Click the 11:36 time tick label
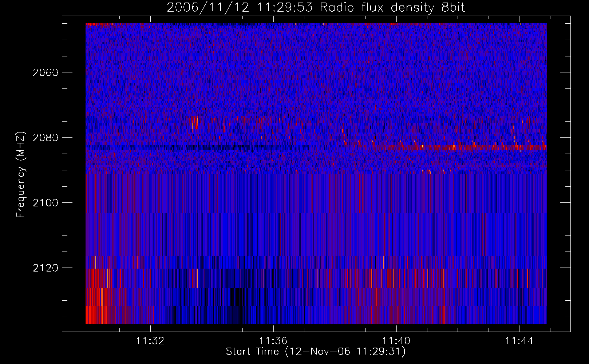This screenshot has height=364, width=589. (x=273, y=341)
